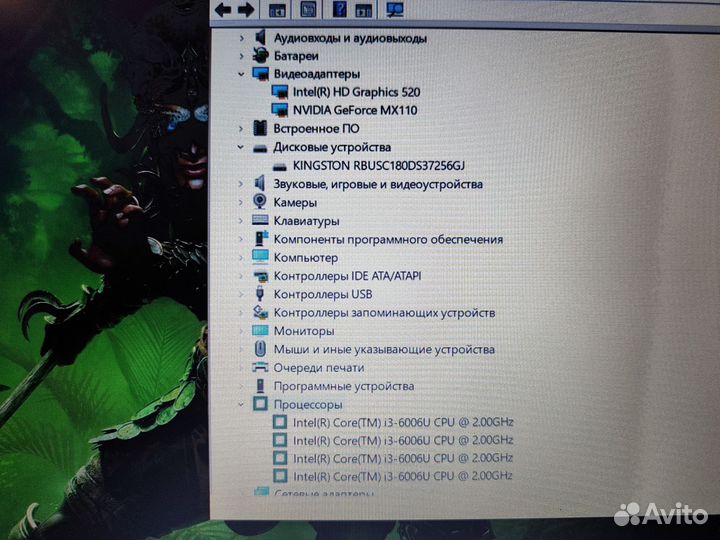Select KINGSTON RBUSC180DS37256GJ disk entry
Viewport: 720px width, 540px height.
coord(379,165)
